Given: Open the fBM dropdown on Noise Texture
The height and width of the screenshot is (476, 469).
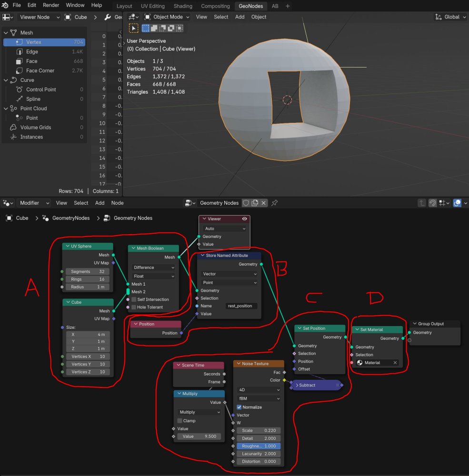Looking at the screenshot, I should [x=258, y=399].
